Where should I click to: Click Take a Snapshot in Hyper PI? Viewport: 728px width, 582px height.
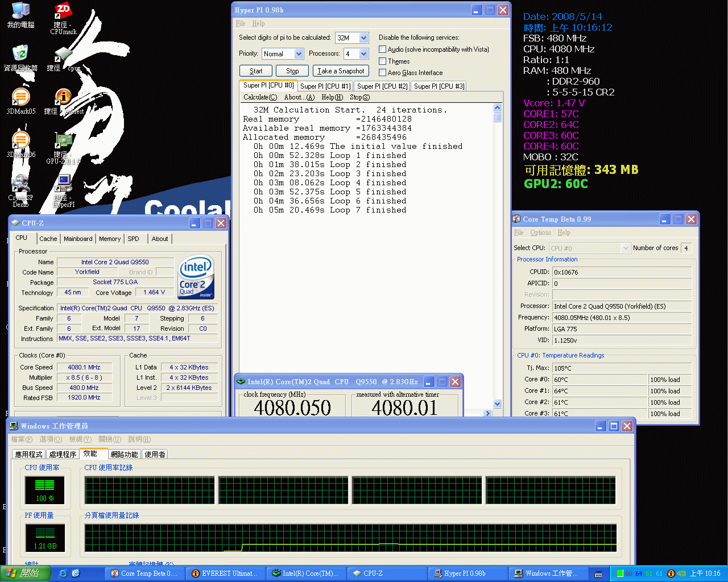[x=341, y=71]
